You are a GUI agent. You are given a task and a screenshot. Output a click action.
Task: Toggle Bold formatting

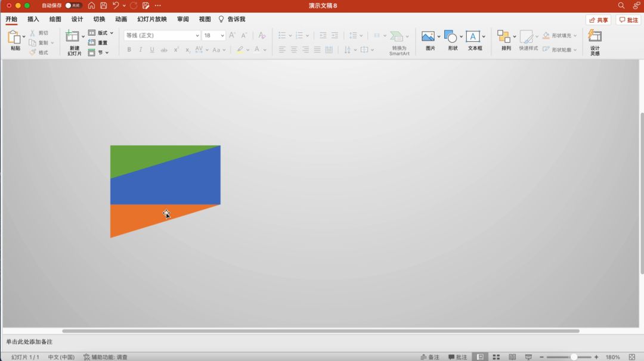[129, 49]
